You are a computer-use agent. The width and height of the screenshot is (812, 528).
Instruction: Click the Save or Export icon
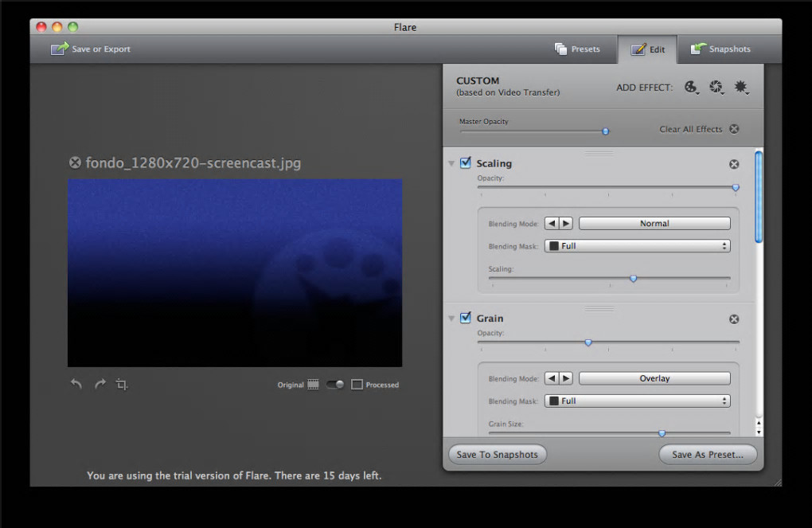[x=60, y=49]
